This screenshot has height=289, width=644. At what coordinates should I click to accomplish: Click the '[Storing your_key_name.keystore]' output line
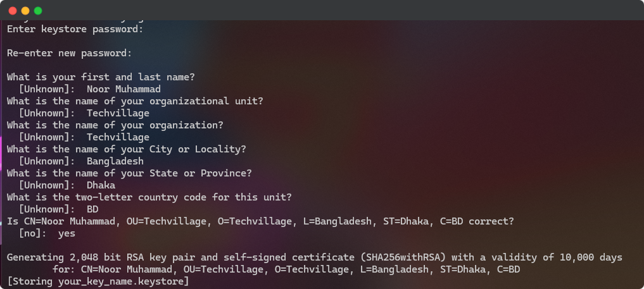coord(98,281)
